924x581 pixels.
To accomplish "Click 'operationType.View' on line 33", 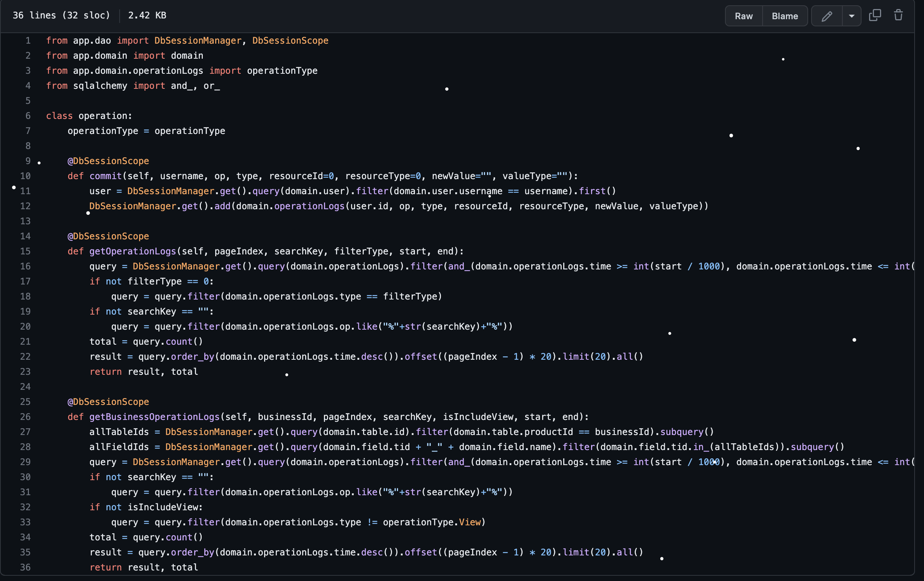I will tap(432, 522).
